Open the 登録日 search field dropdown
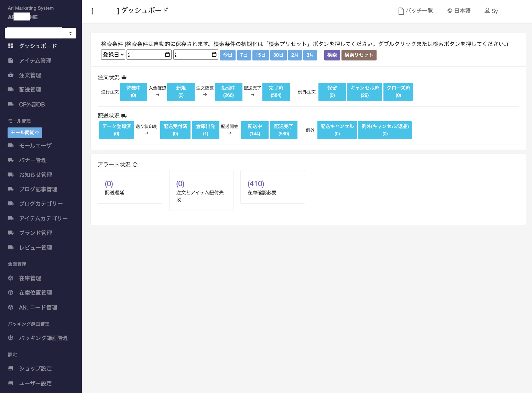The width and height of the screenshot is (532, 393). pyautogui.click(x=113, y=54)
